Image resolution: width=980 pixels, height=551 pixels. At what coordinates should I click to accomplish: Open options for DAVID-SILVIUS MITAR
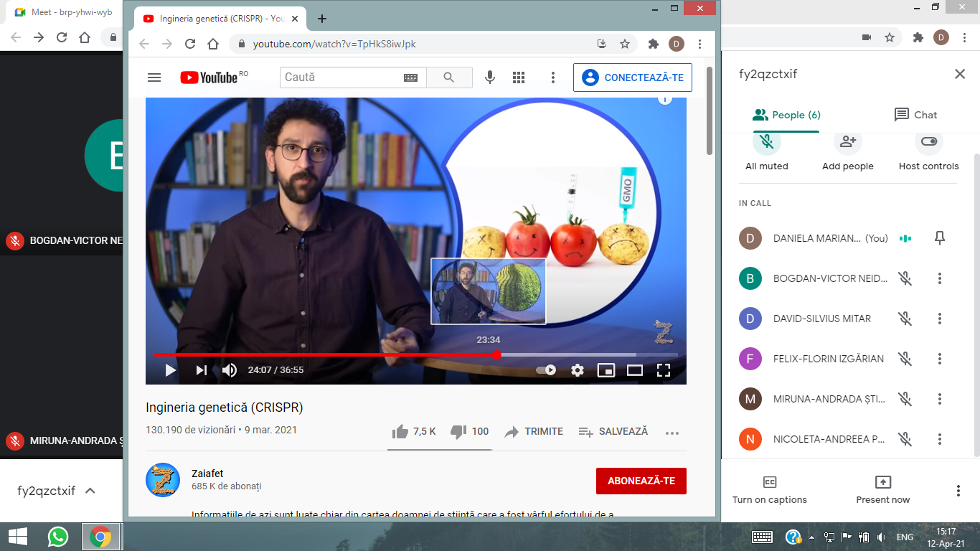pyautogui.click(x=940, y=319)
